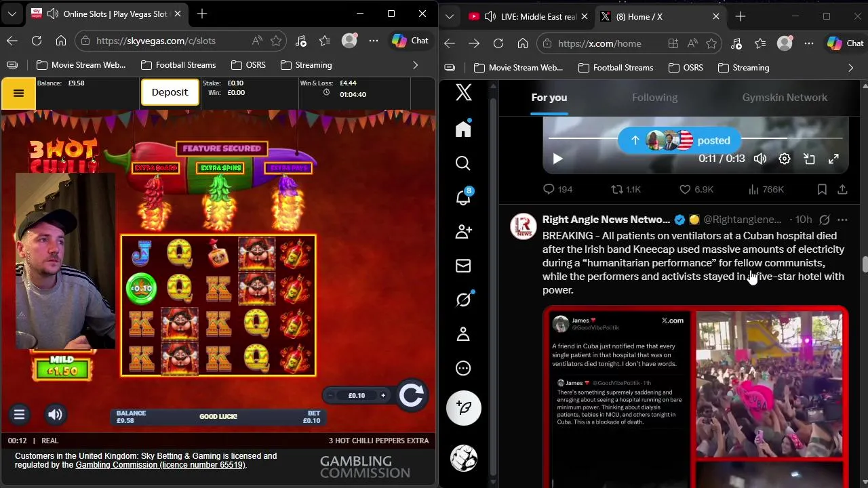Image resolution: width=868 pixels, height=488 pixels.
Task: Open the More circle icon in X sidebar
Action: point(463,368)
